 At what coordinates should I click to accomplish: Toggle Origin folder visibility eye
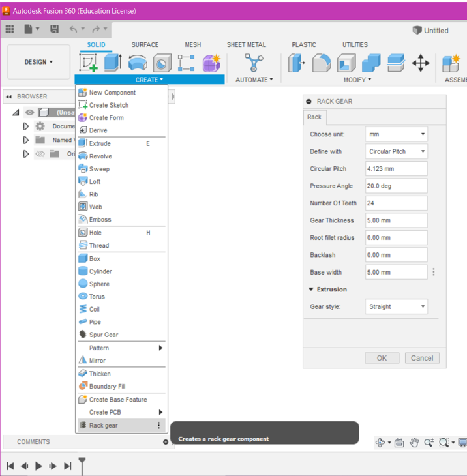click(40, 155)
